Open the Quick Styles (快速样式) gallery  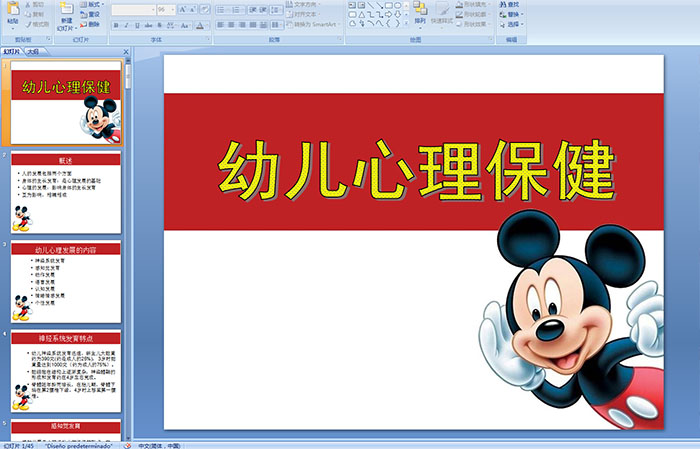point(442,14)
